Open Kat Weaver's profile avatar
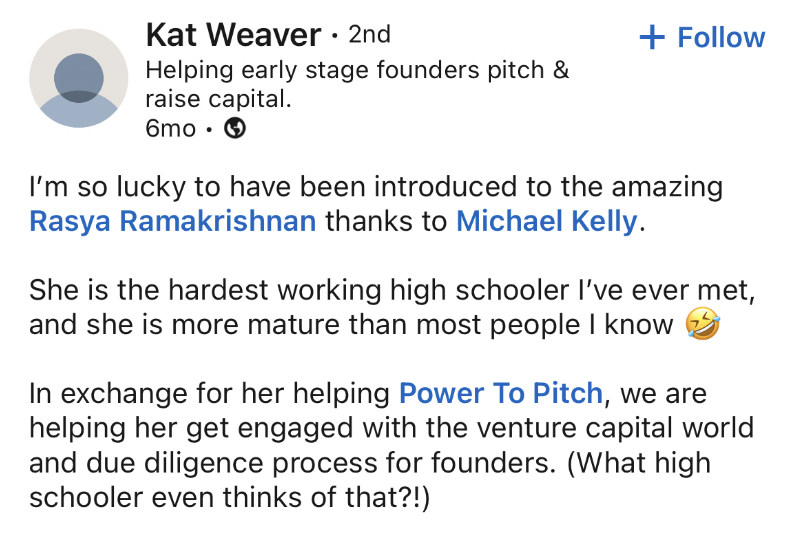The width and height of the screenshot is (794, 534). coord(78,78)
